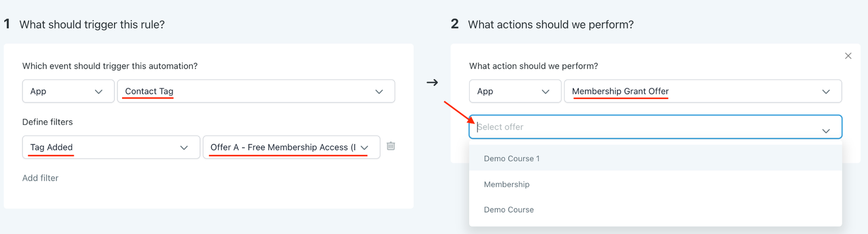Image resolution: width=868 pixels, height=234 pixels.
Task: Click the Membership Grant Offer action text
Action: [620, 92]
